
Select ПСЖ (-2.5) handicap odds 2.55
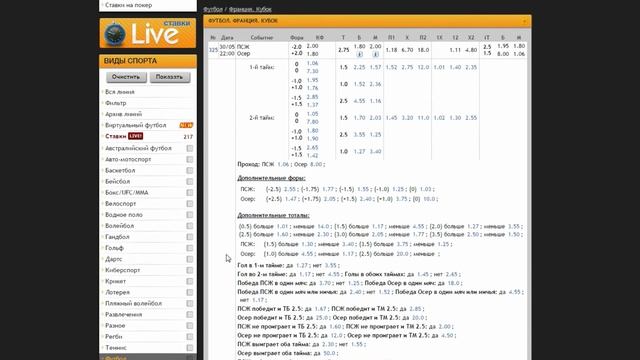(x=290, y=189)
